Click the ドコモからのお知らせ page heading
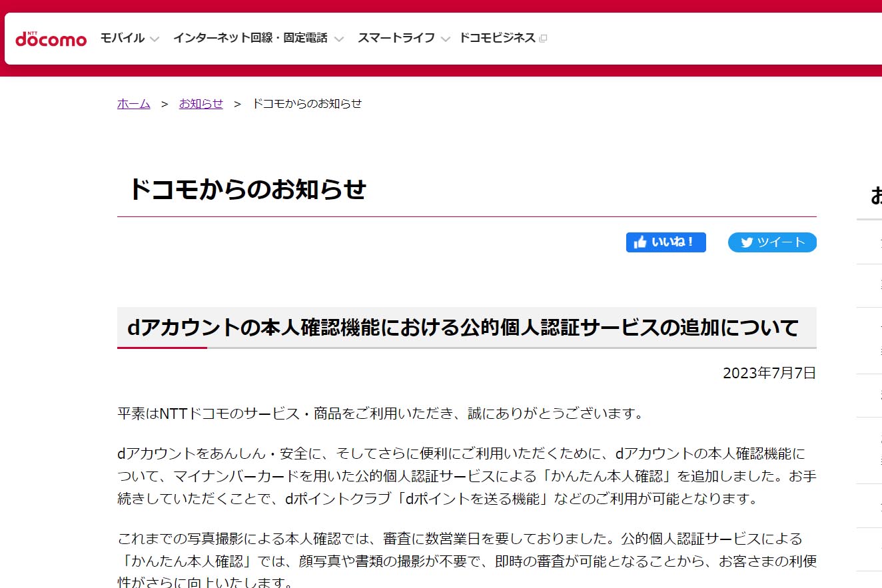Image resolution: width=882 pixels, height=588 pixels. (x=247, y=190)
